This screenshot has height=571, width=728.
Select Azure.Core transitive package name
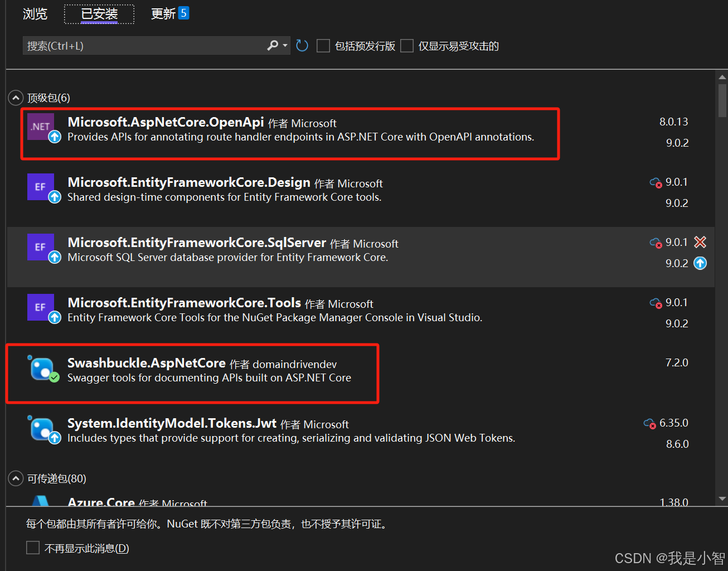pos(101,502)
